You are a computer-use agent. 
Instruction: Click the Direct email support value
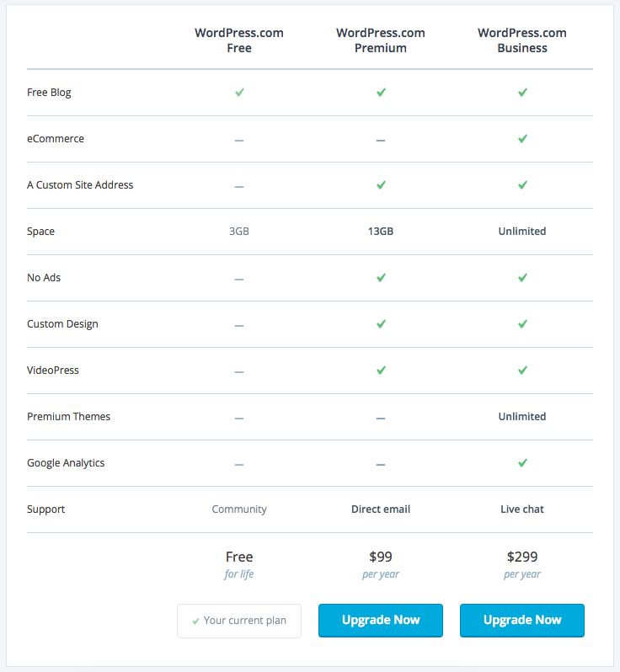[381, 509]
